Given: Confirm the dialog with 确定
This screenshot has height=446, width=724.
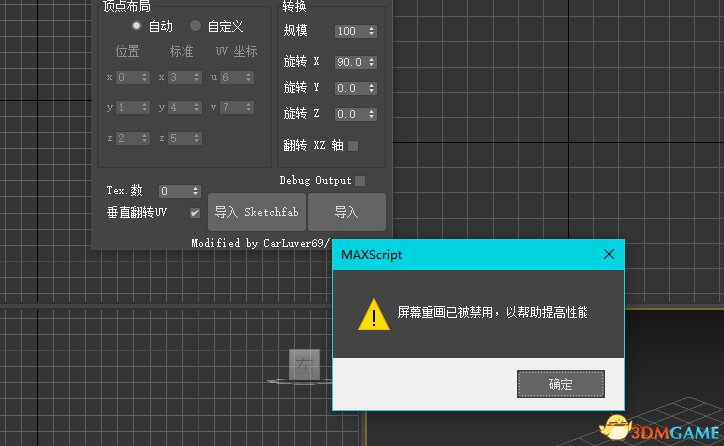Looking at the screenshot, I should point(560,384).
